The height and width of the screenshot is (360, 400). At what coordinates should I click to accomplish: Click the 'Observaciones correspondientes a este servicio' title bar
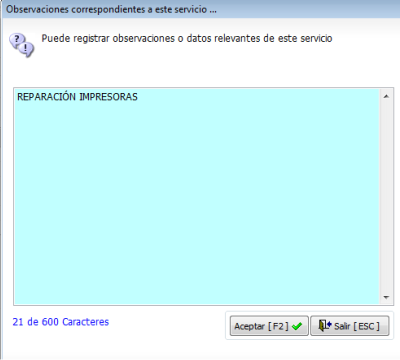click(111, 9)
